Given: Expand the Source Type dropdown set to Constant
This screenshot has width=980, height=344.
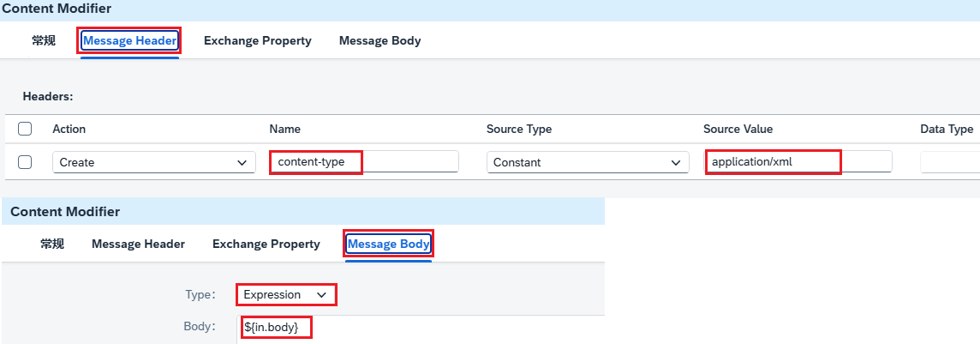Looking at the screenshot, I should pos(588,162).
